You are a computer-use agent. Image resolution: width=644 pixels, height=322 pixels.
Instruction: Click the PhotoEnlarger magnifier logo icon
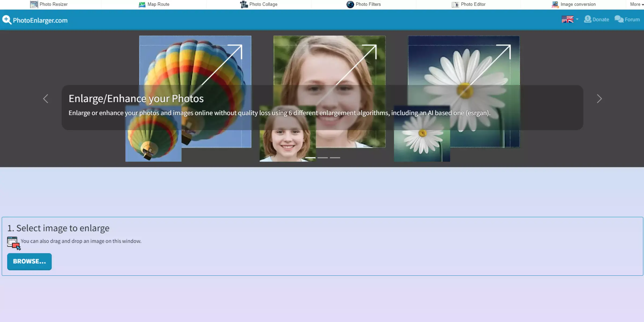coord(7,20)
